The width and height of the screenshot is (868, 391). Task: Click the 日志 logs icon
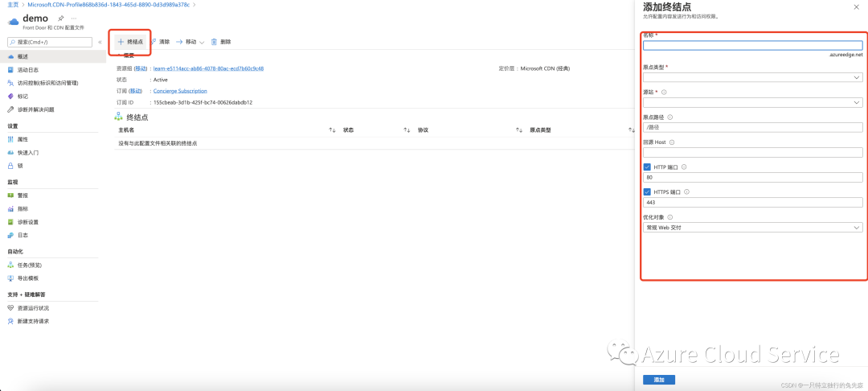coord(11,235)
